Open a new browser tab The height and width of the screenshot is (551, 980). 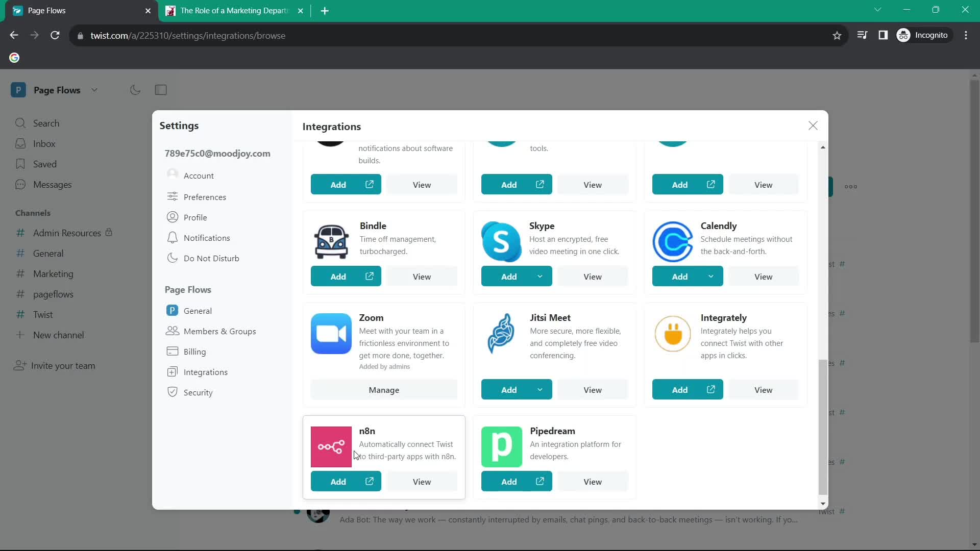[x=325, y=11]
